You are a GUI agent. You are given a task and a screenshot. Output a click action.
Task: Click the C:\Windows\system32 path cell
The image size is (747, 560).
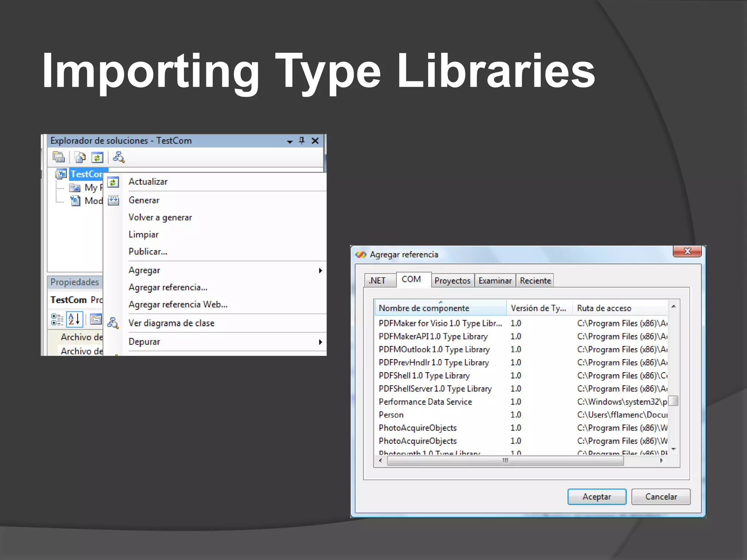[x=622, y=402]
